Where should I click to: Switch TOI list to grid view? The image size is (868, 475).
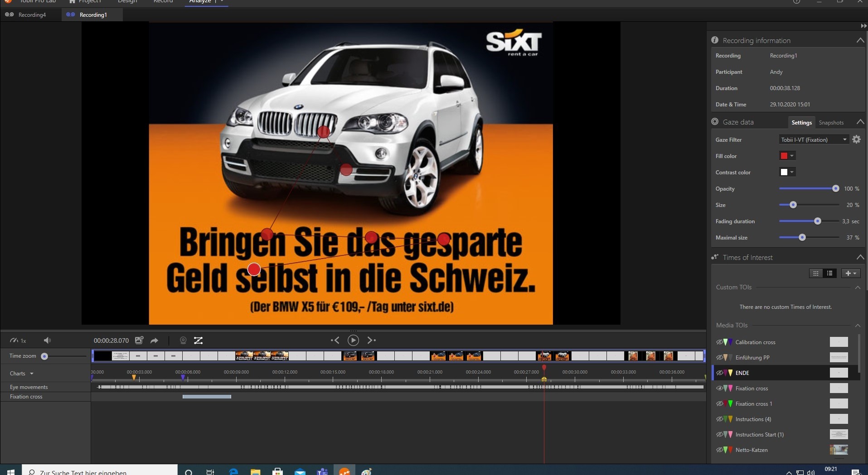click(816, 273)
